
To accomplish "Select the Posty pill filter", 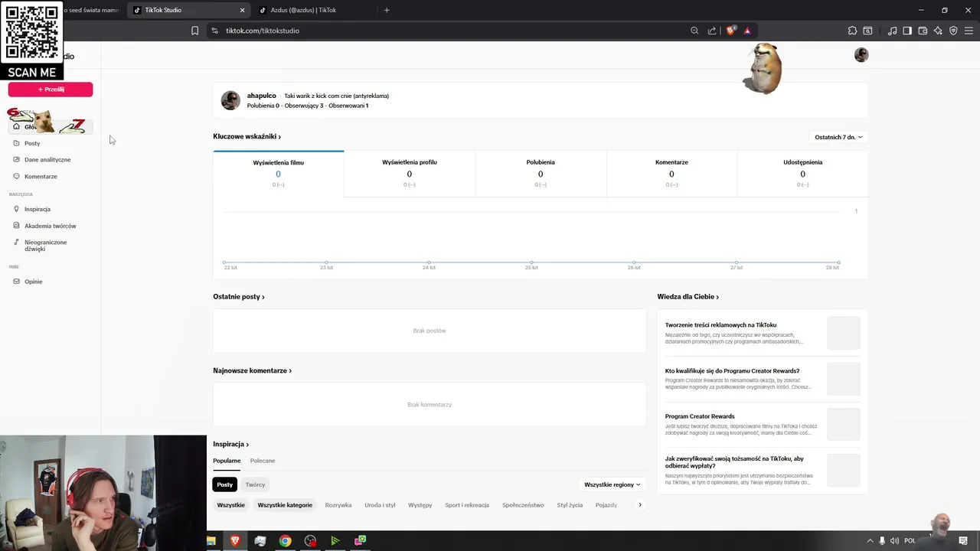I will (225, 484).
